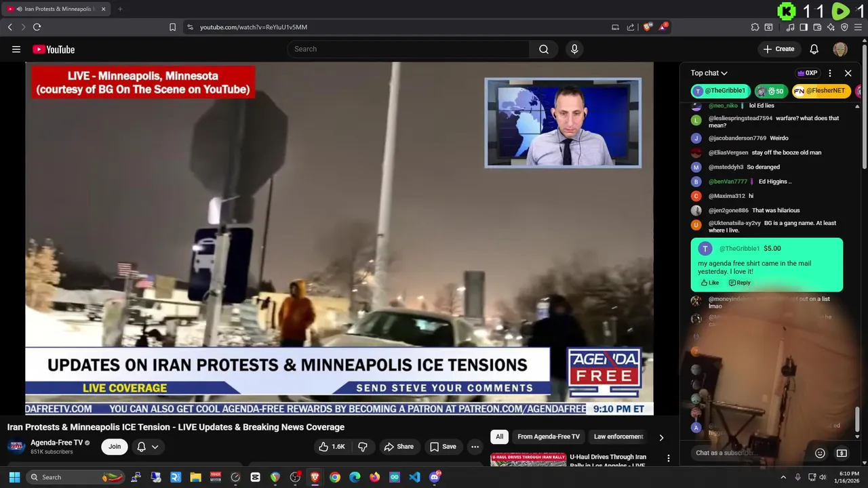Join the Agenda-Free TV channel
Viewport: 868px width, 488px height.
pyautogui.click(x=115, y=447)
